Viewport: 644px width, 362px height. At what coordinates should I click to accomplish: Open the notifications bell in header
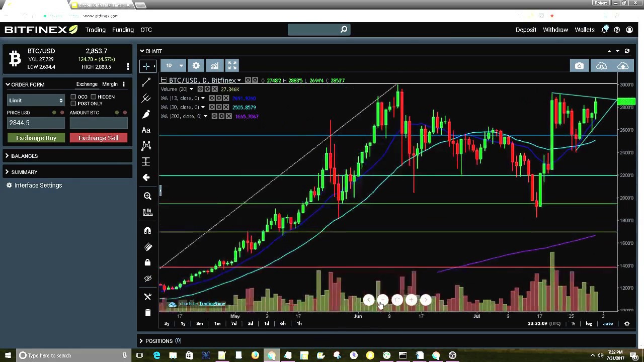[605, 30]
